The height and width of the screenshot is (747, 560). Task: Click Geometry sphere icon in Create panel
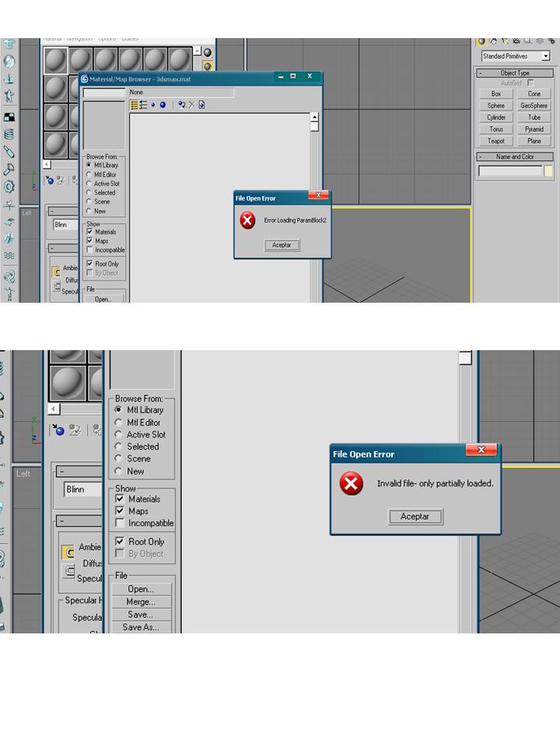coord(481,42)
